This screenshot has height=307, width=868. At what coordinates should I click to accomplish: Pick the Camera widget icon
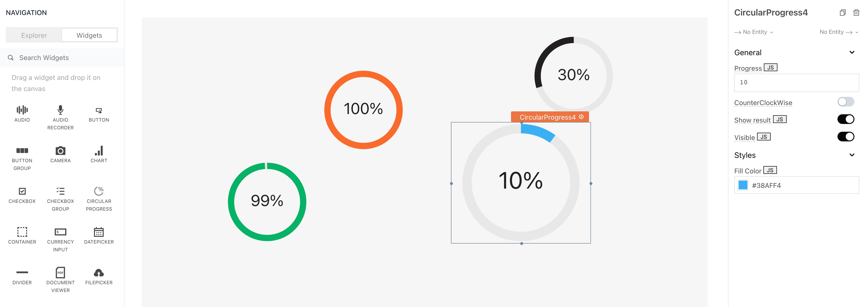click(60, 151)
